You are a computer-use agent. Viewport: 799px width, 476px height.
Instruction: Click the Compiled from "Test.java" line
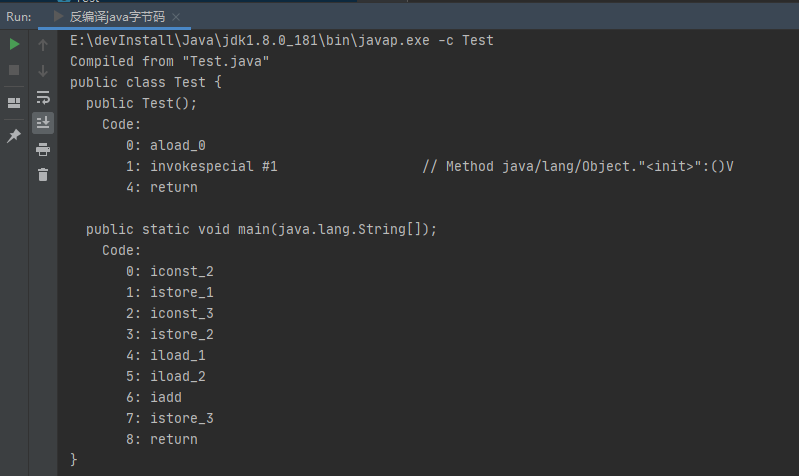[x=170, y=61]
